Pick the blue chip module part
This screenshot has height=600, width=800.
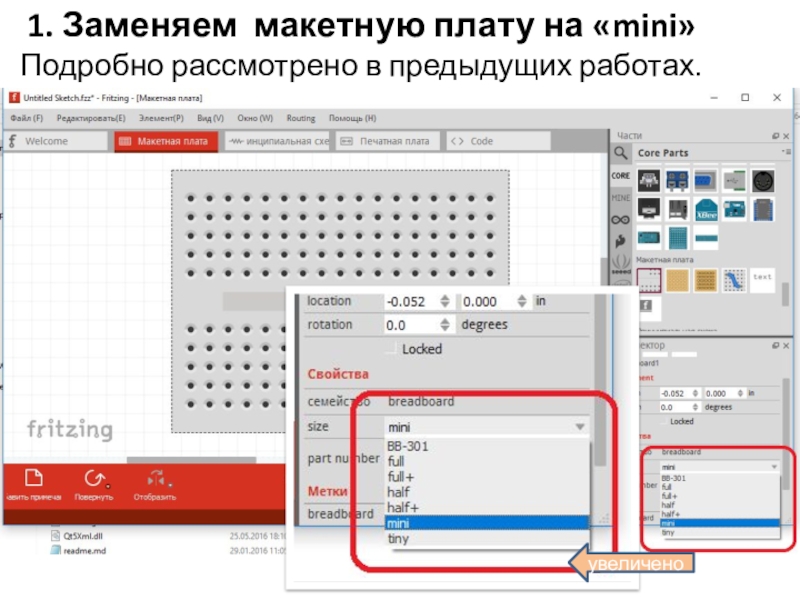coord(763,210)
